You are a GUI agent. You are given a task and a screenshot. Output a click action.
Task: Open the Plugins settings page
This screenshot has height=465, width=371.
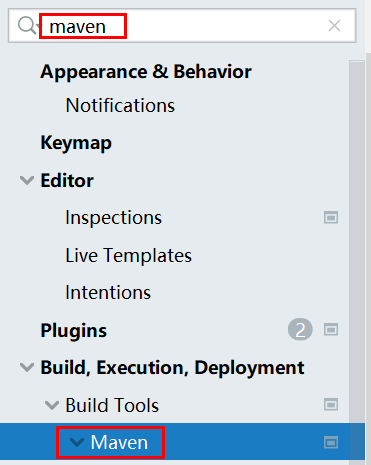tap(74, 330)
